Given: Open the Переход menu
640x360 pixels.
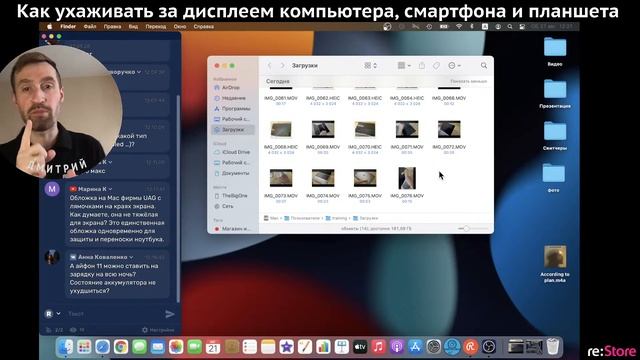Looking at the screenshot, I should tap(156, 27).
